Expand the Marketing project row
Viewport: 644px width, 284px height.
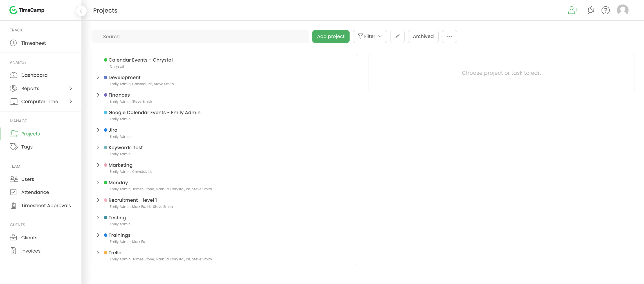click(x=98, y=165)
